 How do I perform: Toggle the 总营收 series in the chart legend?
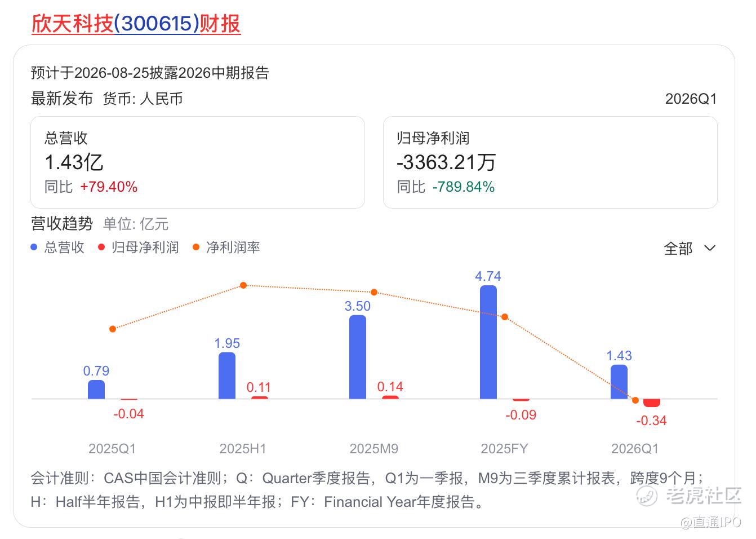(57, 247)
